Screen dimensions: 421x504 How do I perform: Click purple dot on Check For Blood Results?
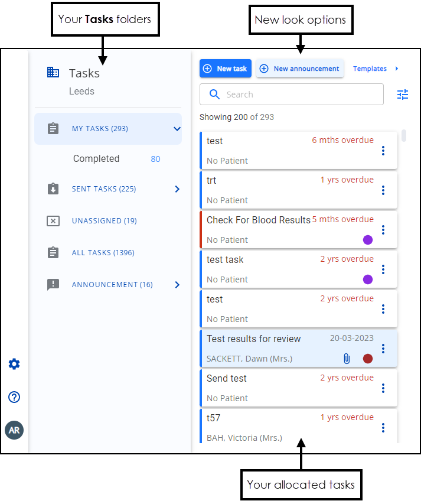point(368,240)
